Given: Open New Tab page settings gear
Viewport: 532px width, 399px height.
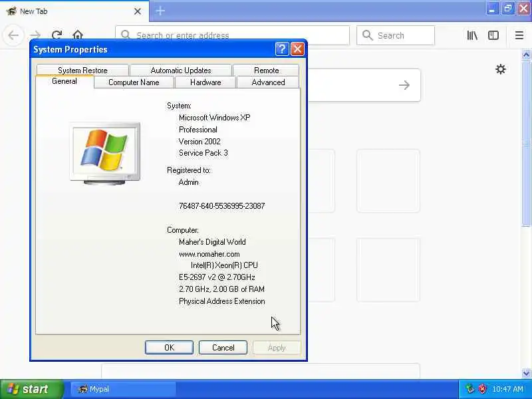Looking at the screenshot, I should 501,70.
